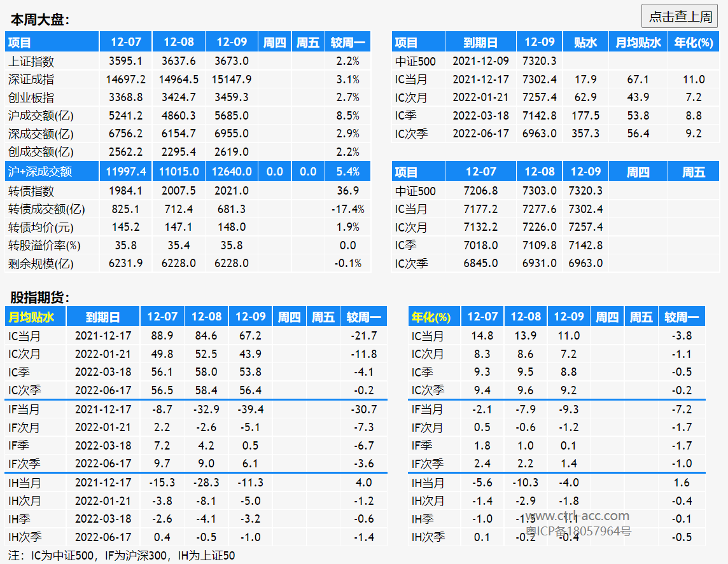728x564 pixels.
Task: Select the 2021-12-09 expiry for 中证500
Action: (480, 61)
